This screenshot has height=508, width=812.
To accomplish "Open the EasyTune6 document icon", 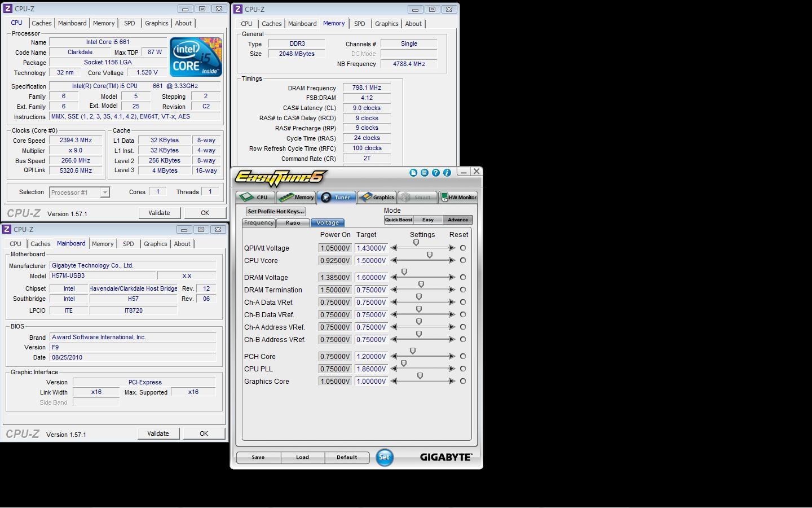I will [413, 173].
